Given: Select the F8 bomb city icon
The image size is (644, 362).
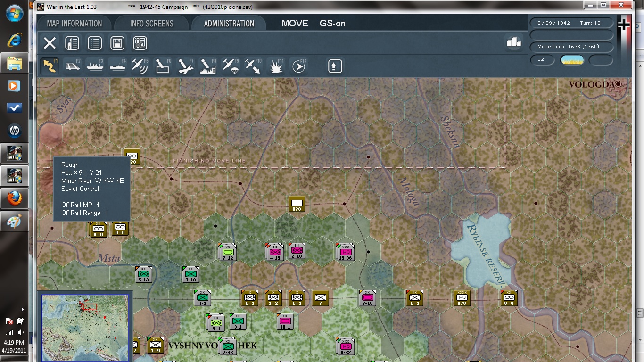Looking at the screenshot, I should click(208, 66).
